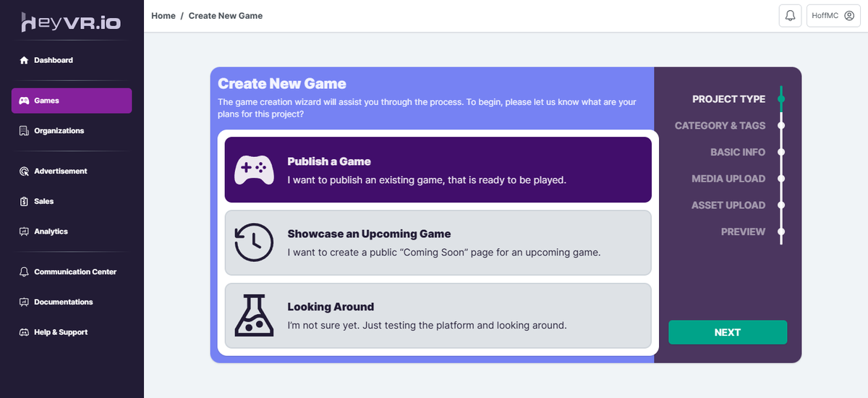Open the Analytics sidebar entry
This screenshot has width=868, height=398.
pos(72,232)
